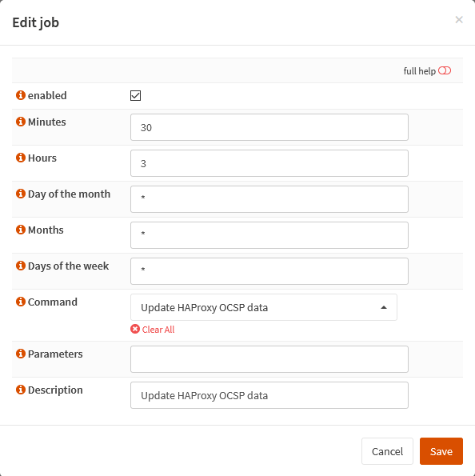
Task: Click the Clear All link
Action: tap(153, 330)
